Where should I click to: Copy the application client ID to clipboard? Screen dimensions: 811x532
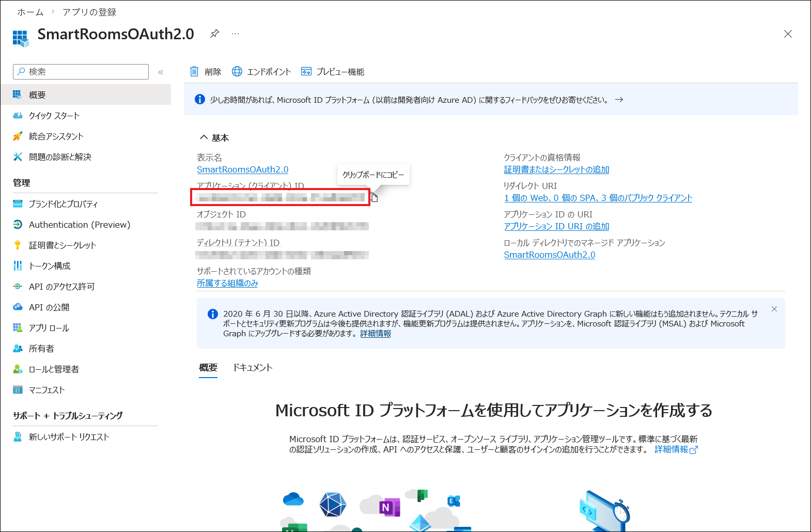[375, 198]
